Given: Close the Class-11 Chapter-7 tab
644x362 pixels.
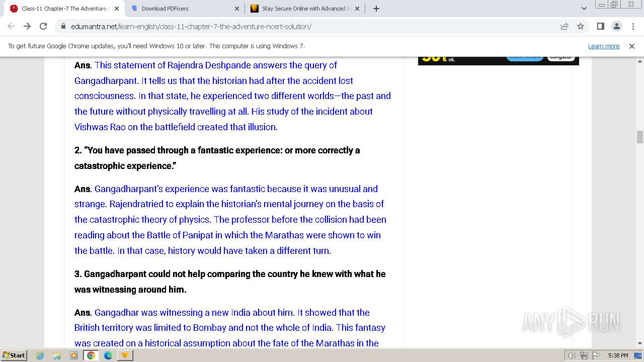Looking at the screenshot, I should pos(117,9).
